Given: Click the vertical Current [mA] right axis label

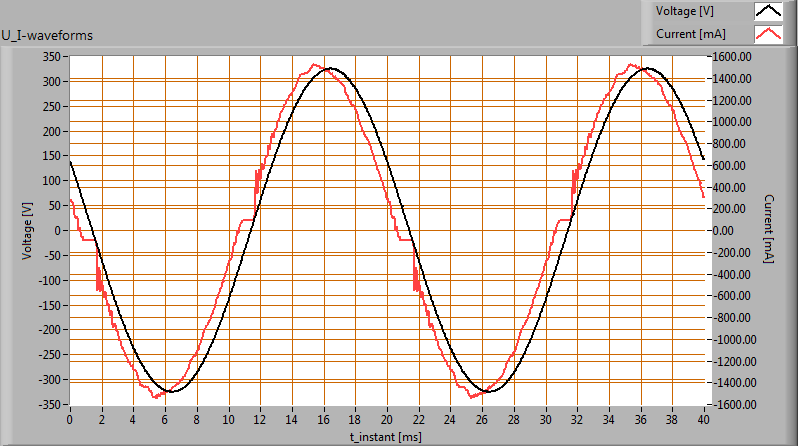Looking at the screenshot, I should pyautogui.click(x=767, y=230).
